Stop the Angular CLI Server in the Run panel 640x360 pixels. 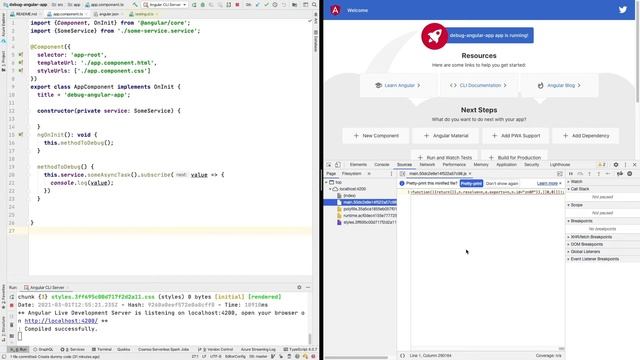click(x=12, y=305)
